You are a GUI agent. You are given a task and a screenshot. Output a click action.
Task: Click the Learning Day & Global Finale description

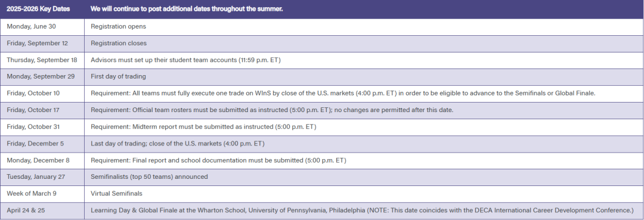click(363, 210)
